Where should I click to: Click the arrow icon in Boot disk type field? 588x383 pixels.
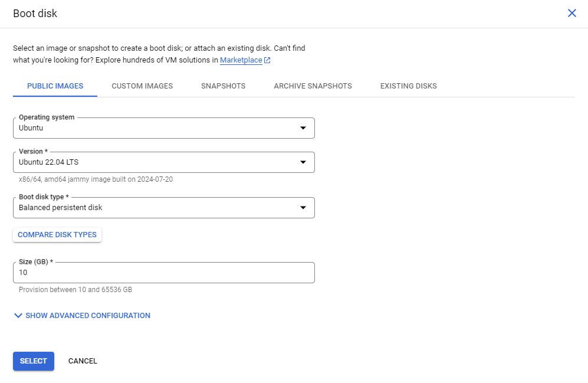(x=303, y=208)
